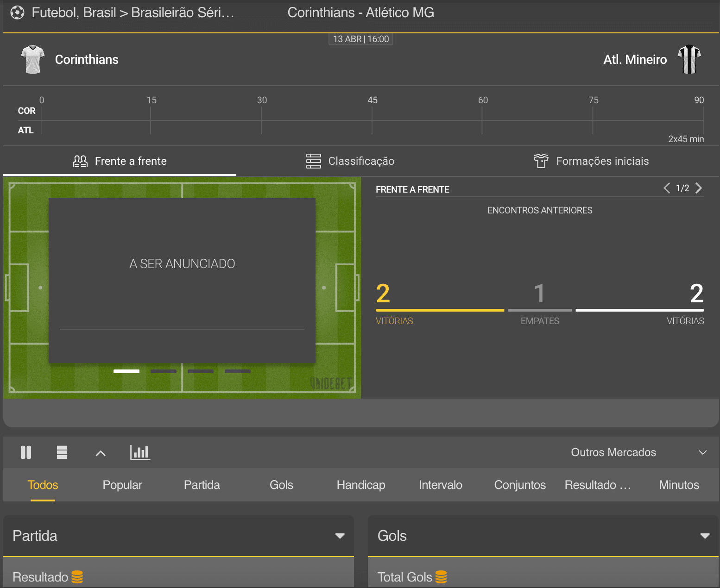Click the Atl. Mineiro striped jersey icon
720x588 pixels.
689,59
